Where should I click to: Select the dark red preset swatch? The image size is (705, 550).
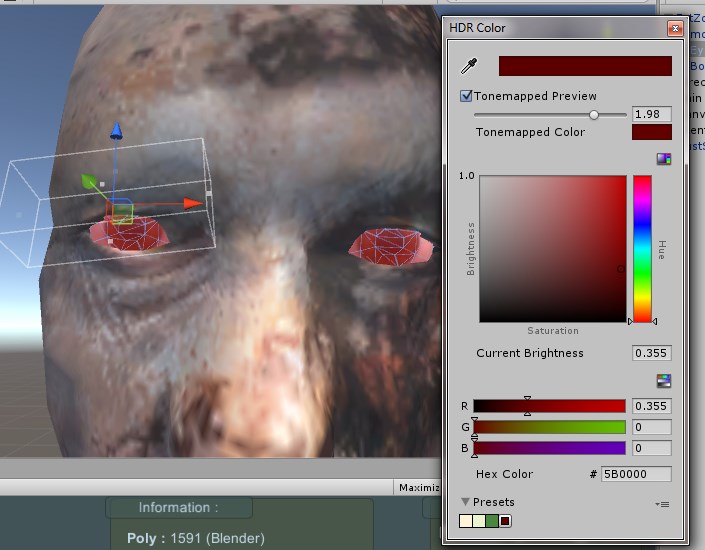pos(505,521)
